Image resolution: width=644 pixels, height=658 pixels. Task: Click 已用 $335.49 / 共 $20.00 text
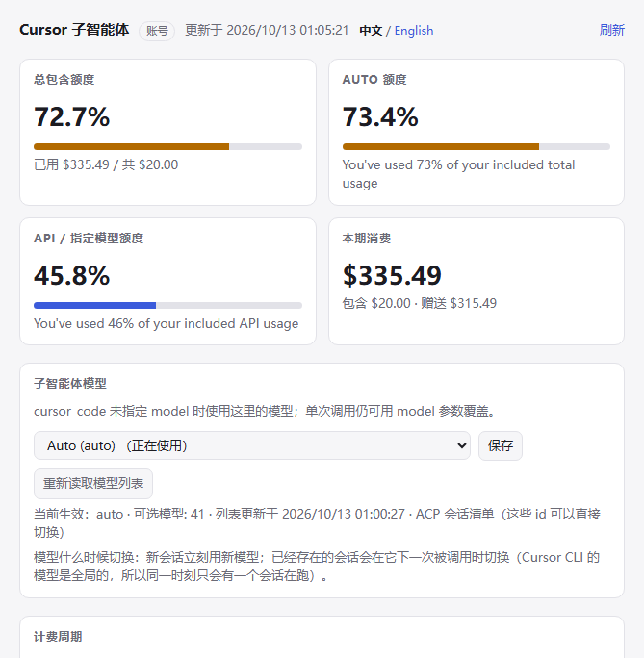point(106,164)
